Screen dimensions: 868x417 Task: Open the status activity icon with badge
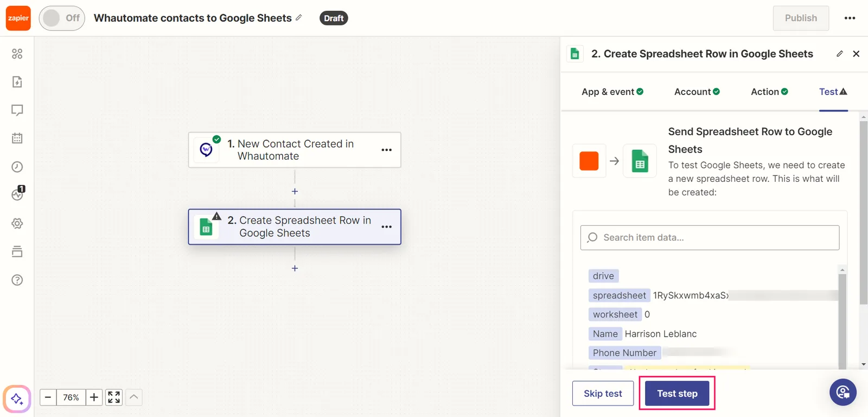[x=18, y=194]
